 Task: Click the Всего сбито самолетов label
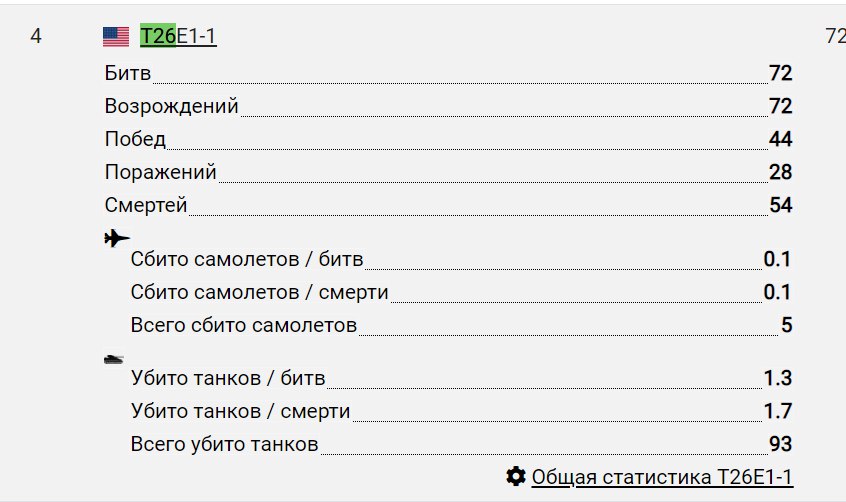[x=244, y=325]
